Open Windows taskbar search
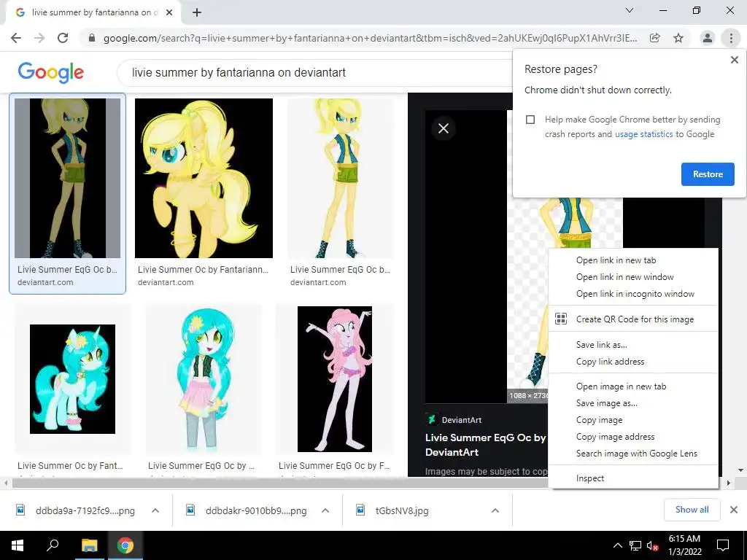This screenshot has width=747, height=560. click(53, 545)
